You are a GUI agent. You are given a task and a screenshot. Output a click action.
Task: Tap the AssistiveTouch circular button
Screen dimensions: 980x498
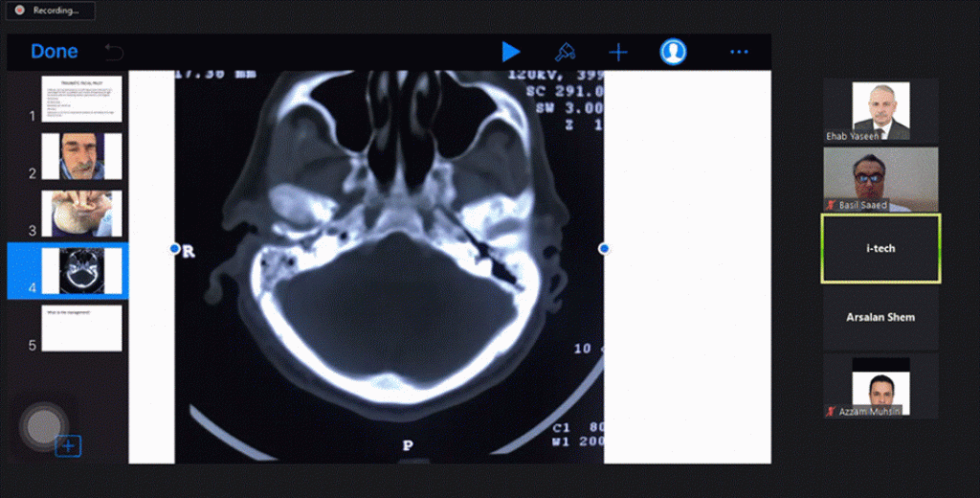[43, 427]
